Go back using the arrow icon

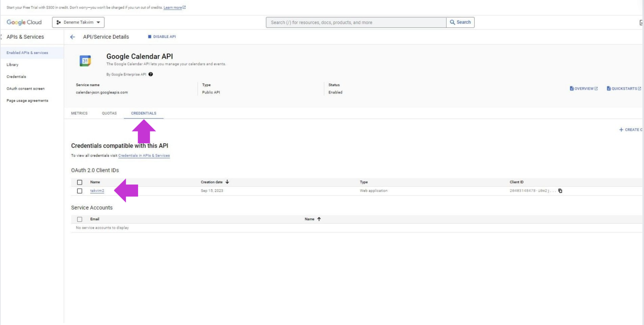(x=72, y=37)
